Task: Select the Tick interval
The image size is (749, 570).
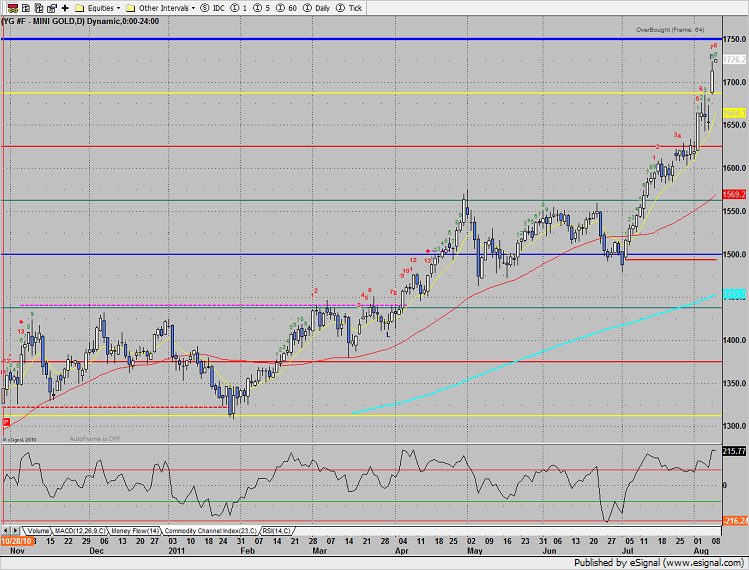Action: click(x=349, y=8)
